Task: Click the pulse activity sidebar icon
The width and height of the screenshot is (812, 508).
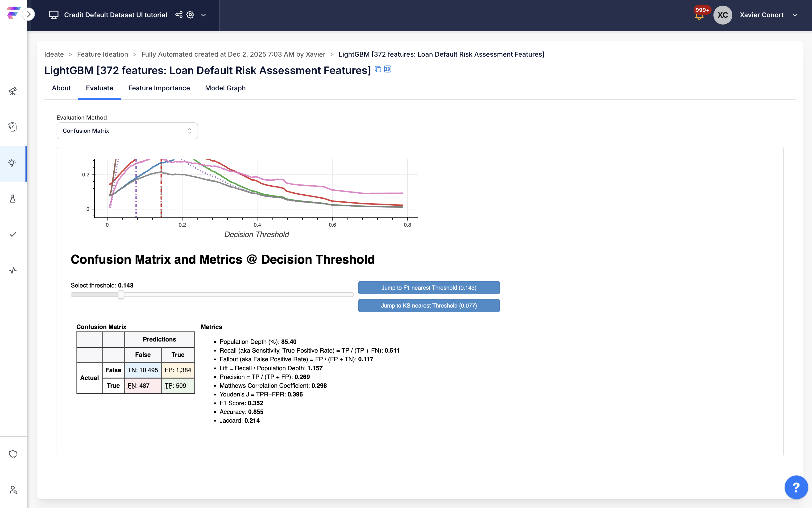Action: coord(13,270)
